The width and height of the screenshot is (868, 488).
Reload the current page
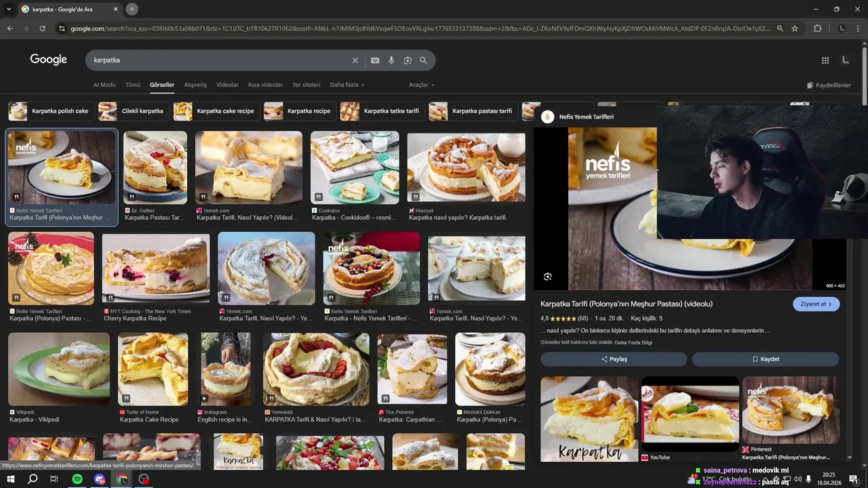click(42, 28)
